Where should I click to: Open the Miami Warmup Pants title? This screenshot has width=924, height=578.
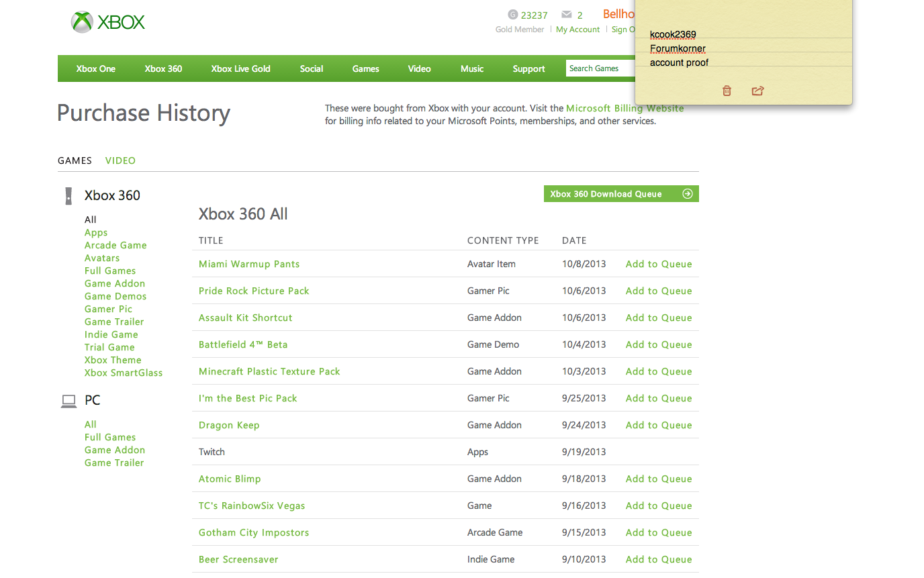pos(249,264)
